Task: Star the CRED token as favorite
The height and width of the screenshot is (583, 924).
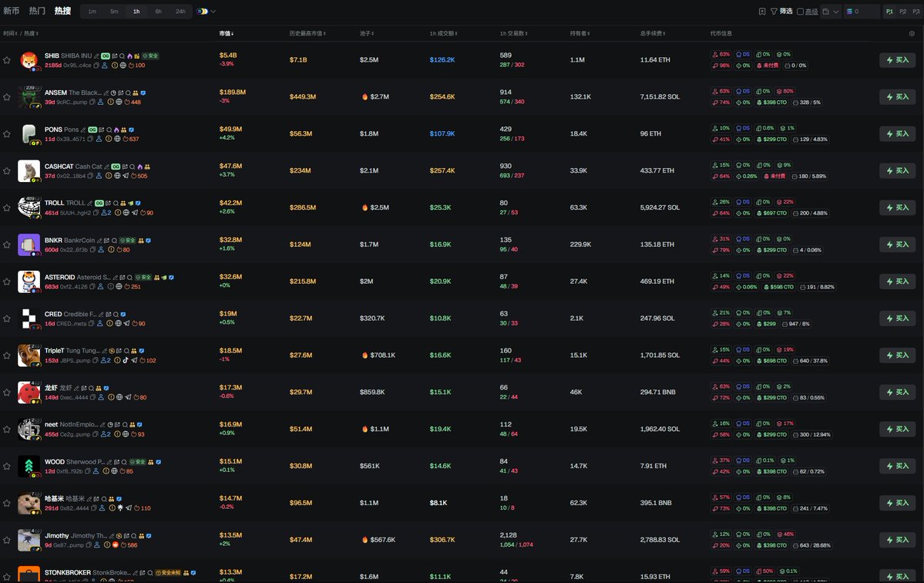Action: coord(6,319)
